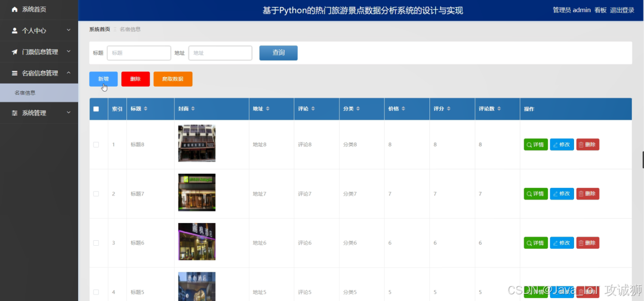Image resolution: width=644 pixels, height=301 pixels.
Task: Click the list icon beside 名宿信息管理
Action: pyautogui.click(x=15, y=73)
